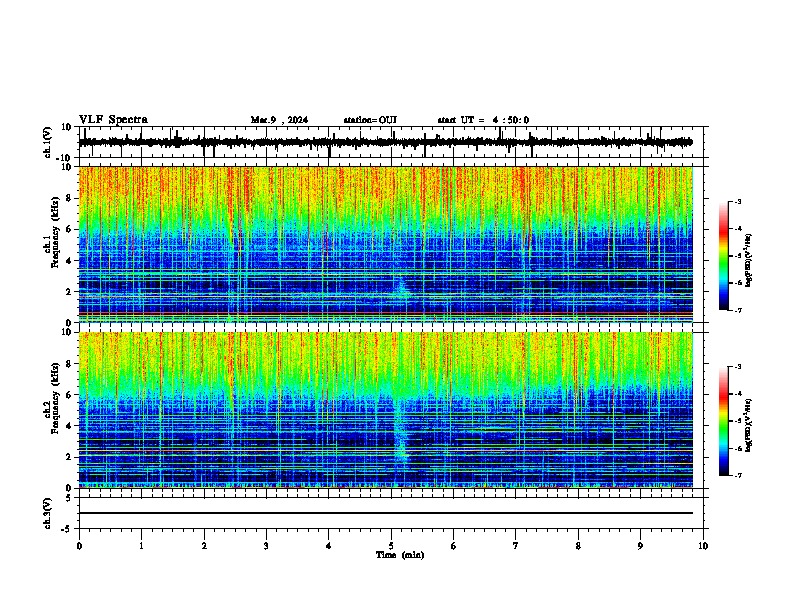This screenshot has height=612, width=792.
Task: Click the tick label "9" on the time axis
Action: [640, 546]
